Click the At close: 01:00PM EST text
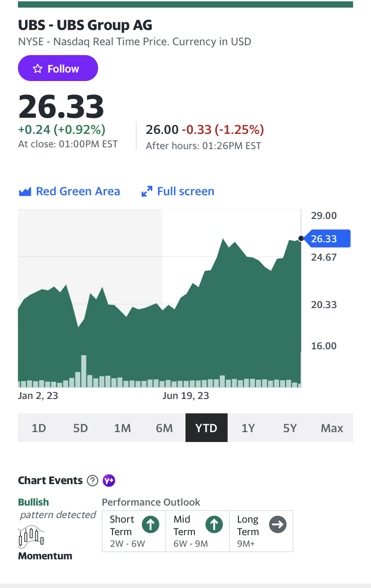Image resolution: width=371 pixels, height=588 pixels. click(x=68, y=144)
